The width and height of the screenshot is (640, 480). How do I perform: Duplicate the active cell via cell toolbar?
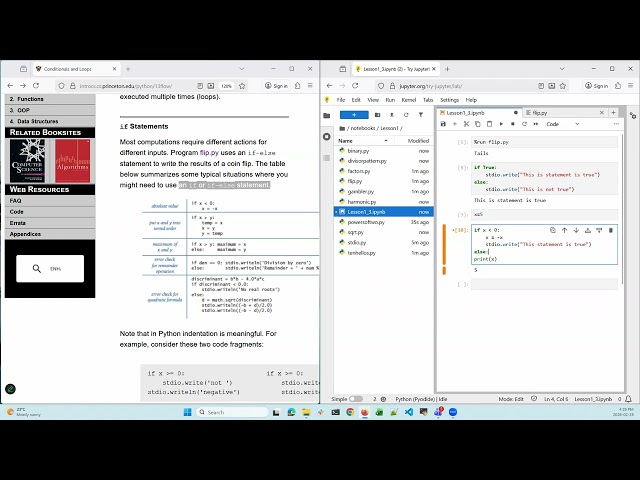click(553, 230)
